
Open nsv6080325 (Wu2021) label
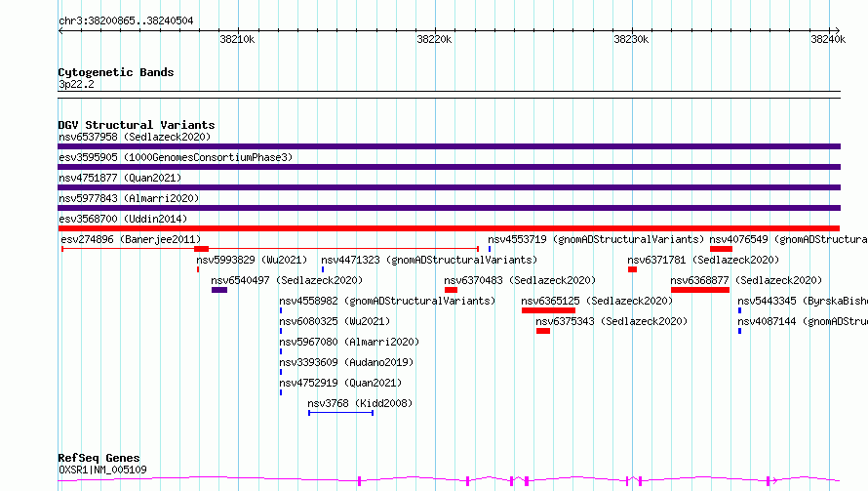[x=335, y=321]
